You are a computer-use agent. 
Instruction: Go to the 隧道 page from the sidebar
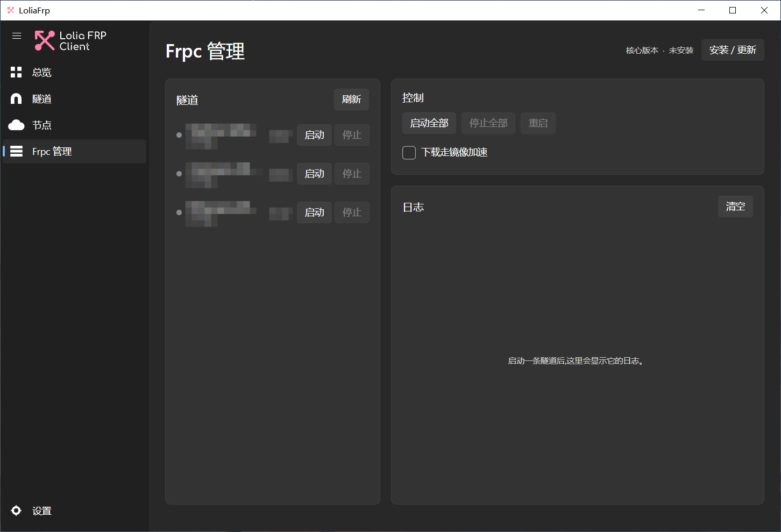[x=74, y=98]
